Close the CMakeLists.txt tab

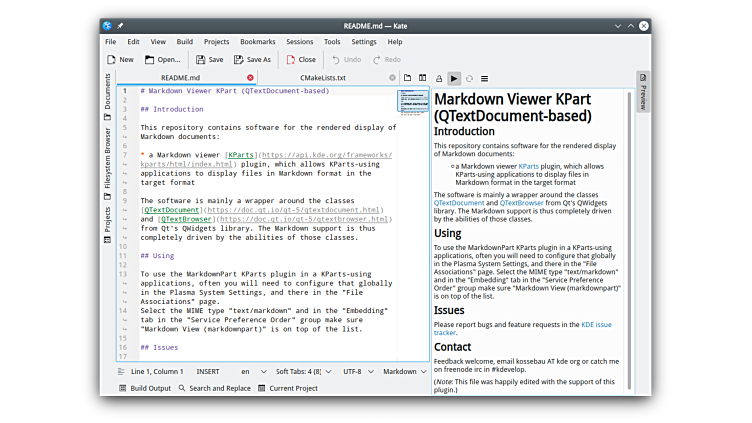(x=392, y=78)
